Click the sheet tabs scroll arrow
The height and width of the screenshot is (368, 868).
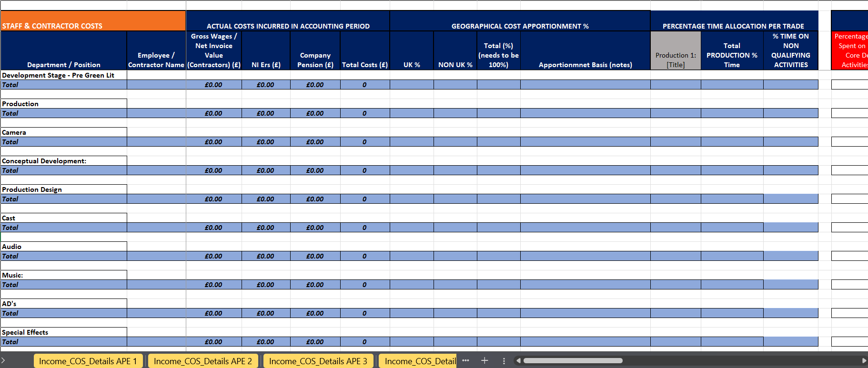pos(3,361)
